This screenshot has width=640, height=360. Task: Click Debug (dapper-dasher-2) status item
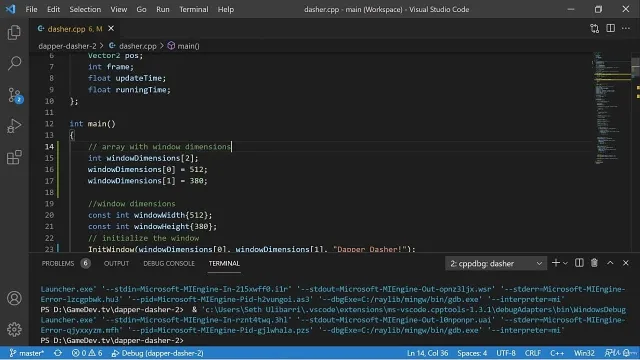[158, 353]
